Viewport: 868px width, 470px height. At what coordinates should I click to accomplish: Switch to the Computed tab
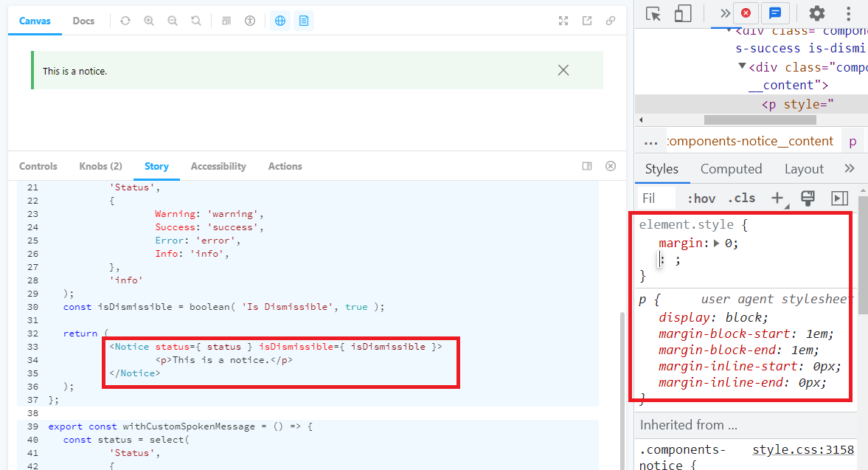731,168
